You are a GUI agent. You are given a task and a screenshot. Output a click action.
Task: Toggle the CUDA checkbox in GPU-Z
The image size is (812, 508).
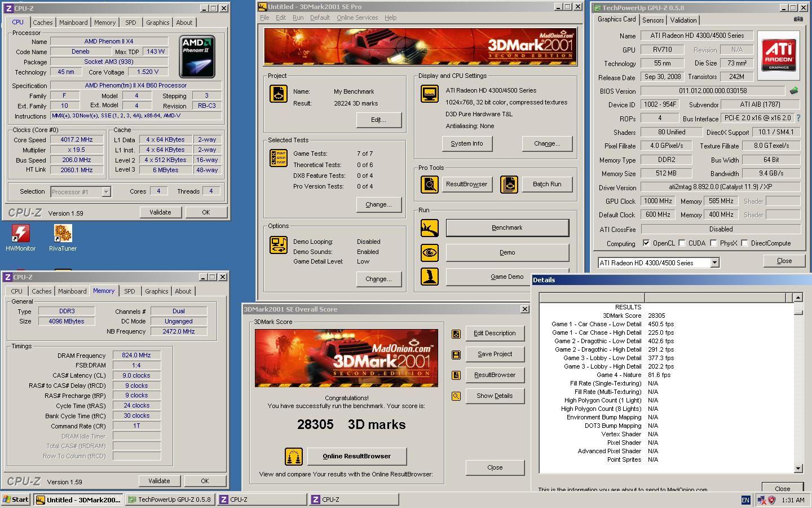click(682, 243)
